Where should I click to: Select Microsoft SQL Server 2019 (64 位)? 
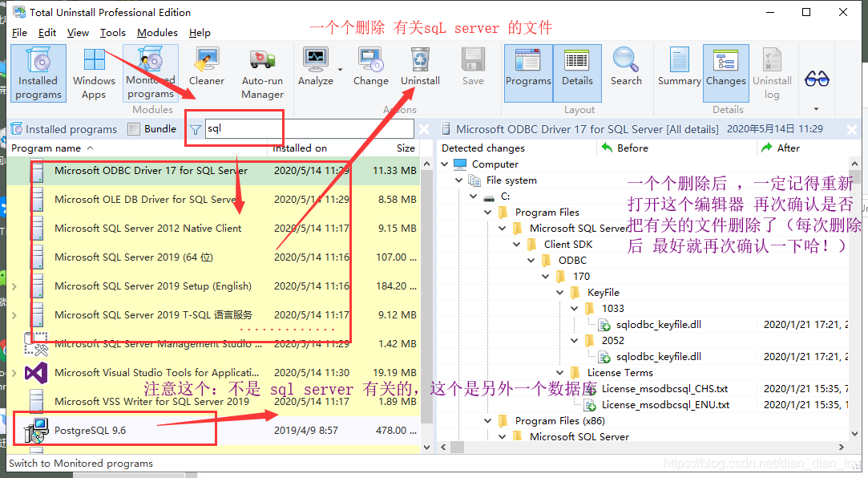tap(214, 257)
